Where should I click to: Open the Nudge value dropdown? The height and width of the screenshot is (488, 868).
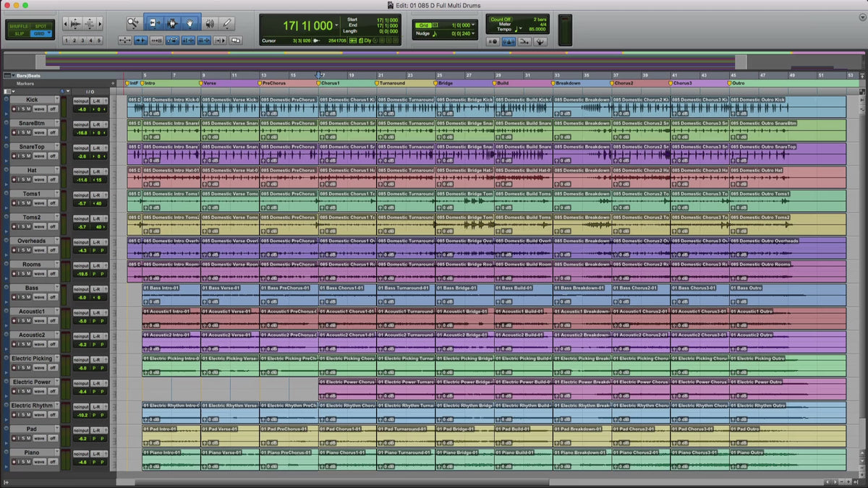coord(475,33)
